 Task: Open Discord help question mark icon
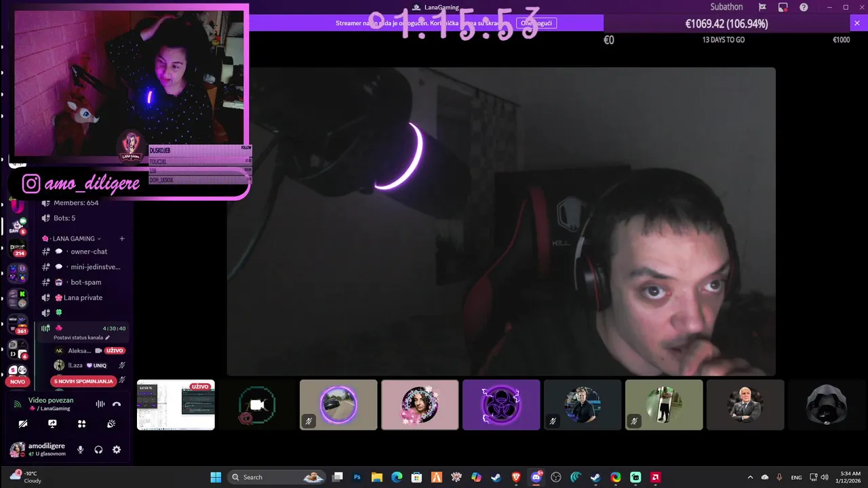(804, 7)
